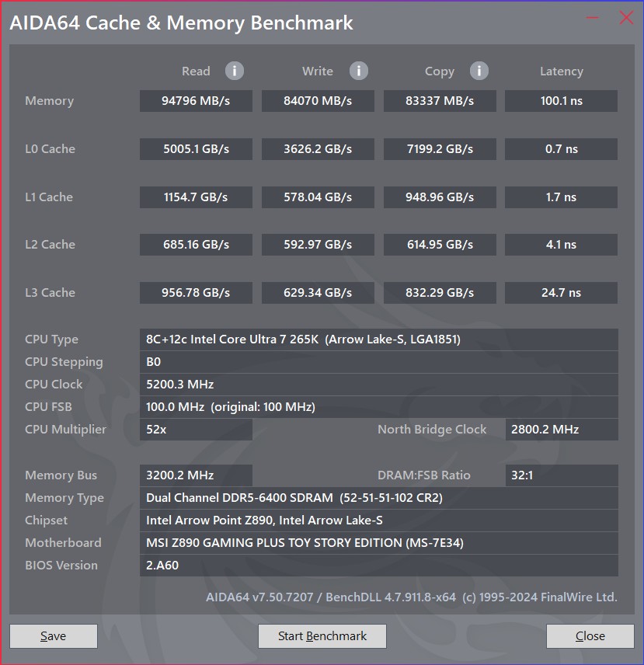Click the Save button
This screenshot has width=644, height=665.
pyautogui.click(x=54, y=635)
